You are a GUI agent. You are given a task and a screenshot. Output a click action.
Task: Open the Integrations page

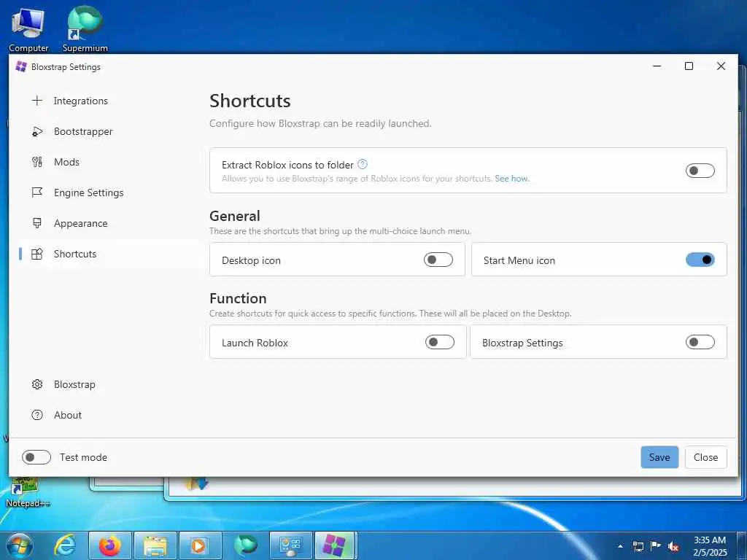point(109,101)
